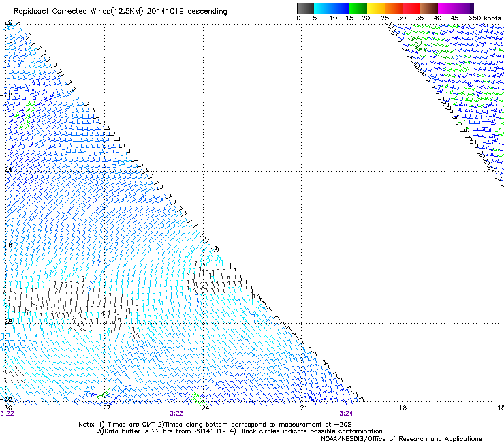Click the '-26' latitude axis label
Viewport: 504px width, 443px height.
click(6, 245)
